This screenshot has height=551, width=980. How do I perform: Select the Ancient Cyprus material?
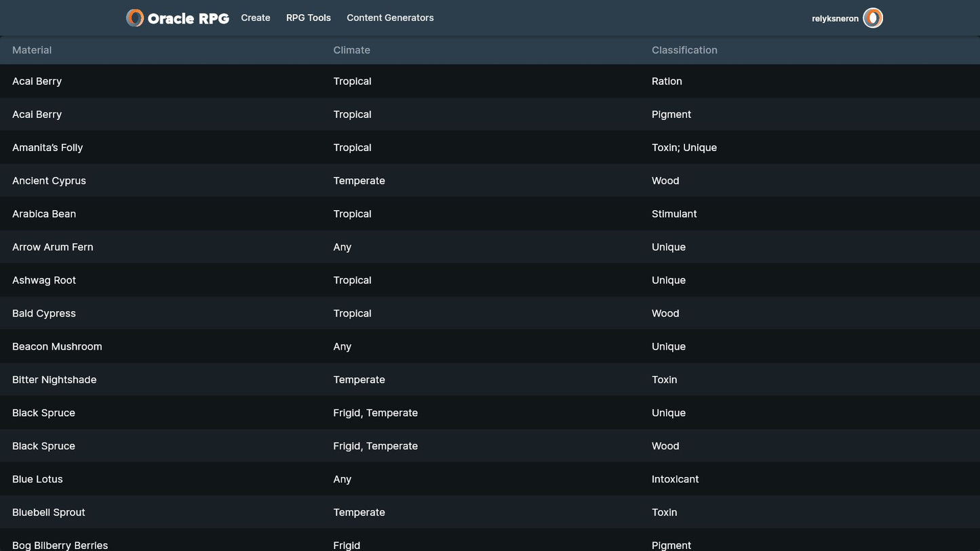pos(49,181)
